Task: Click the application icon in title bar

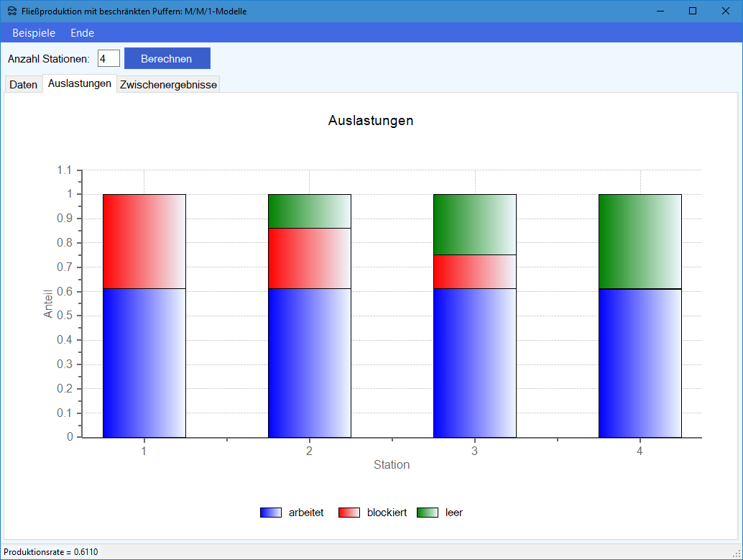Action: [12, 11]
